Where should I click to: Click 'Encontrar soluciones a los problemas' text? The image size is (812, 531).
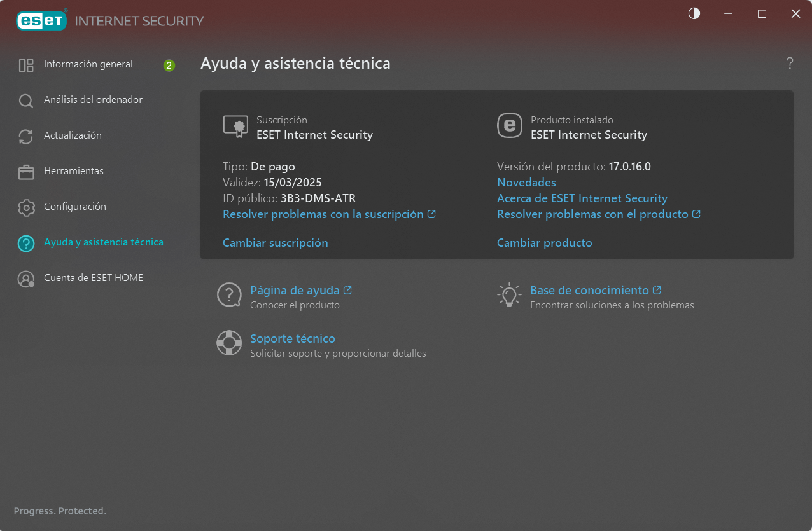point(612,305)
